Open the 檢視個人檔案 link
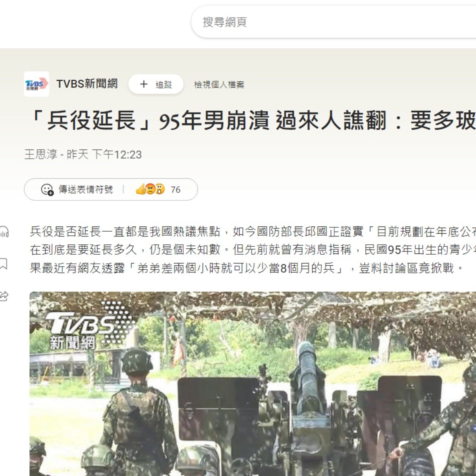 pyautogui.click(x=219, y=84)
